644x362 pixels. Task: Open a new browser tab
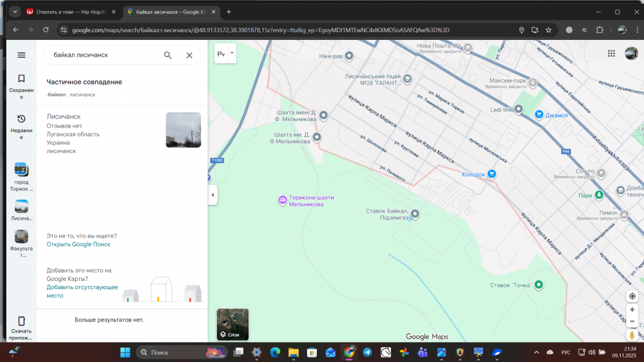[229, 12]
